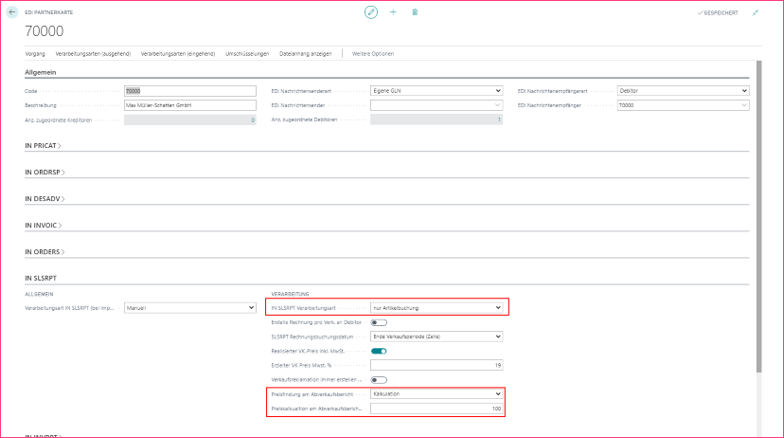Click 'Weitere Optionen' link
The width and height of the screenshot is (784, 438).
pyautogui.click(x=373, y=52)
